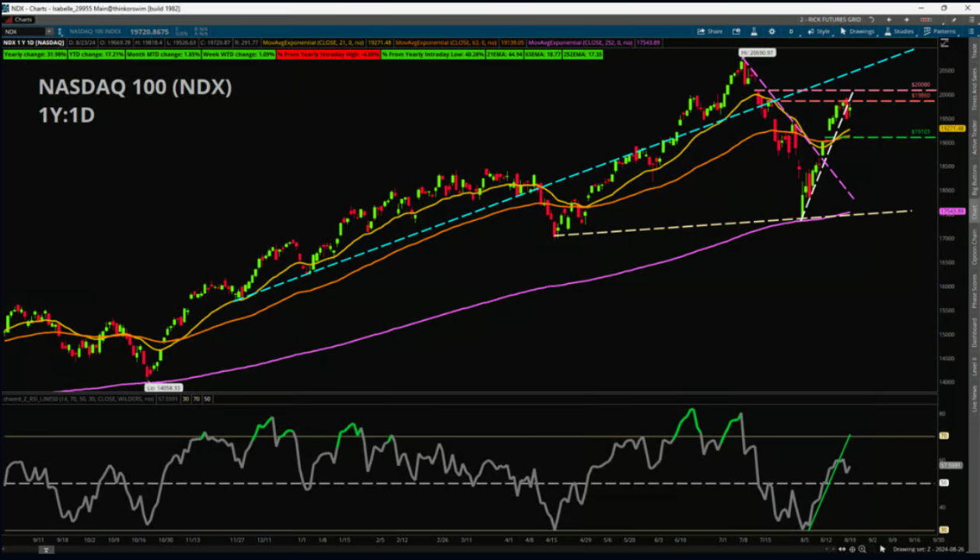Image resolution: width=980 pixels, height=560 pixels.
Task: Click the flask icon beside Share
Action: point(753,31)
